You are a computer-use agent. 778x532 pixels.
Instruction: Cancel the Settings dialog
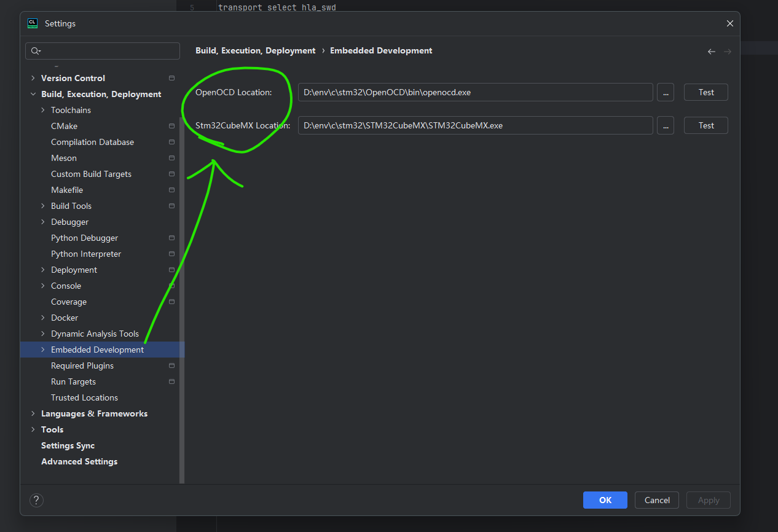tap(657, 500)
